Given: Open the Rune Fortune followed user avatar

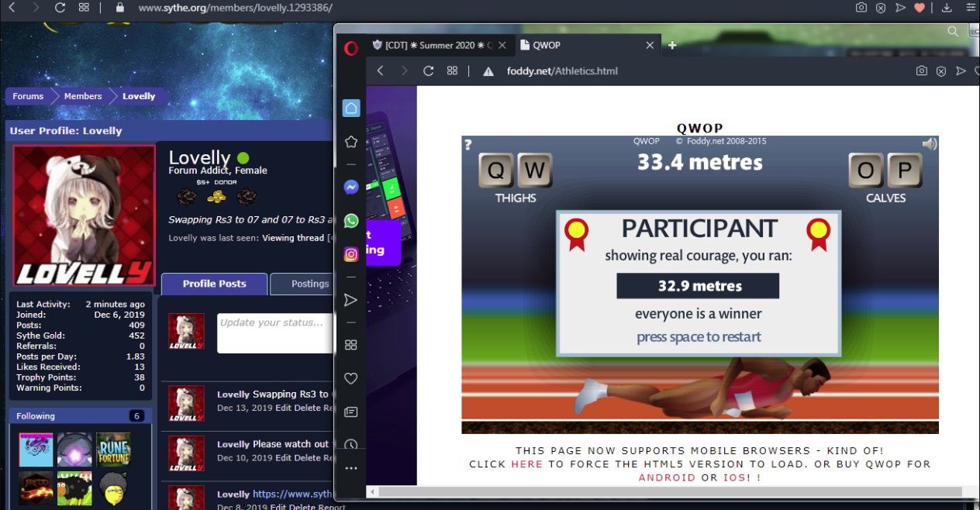Looking at the screenshot, I should point(113,450).
